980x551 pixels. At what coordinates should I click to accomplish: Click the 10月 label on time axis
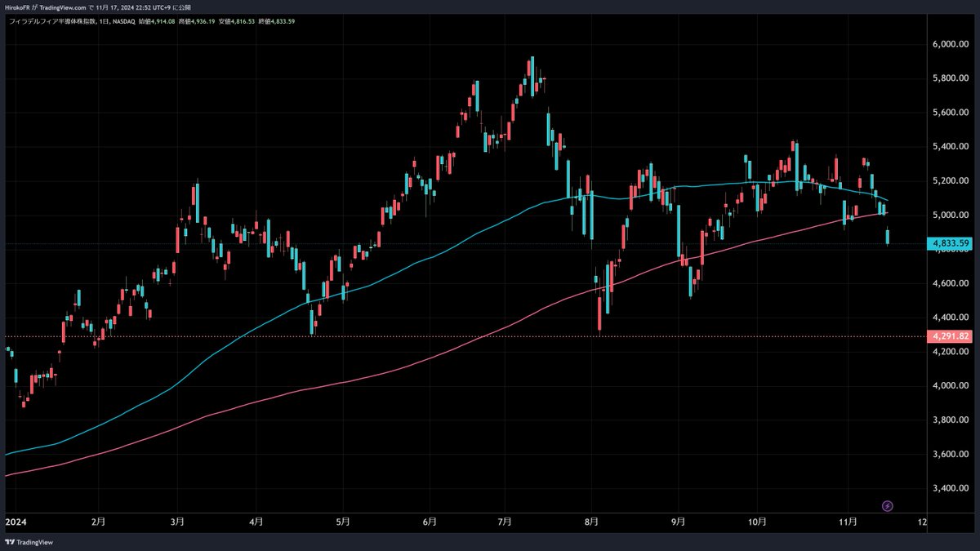click(x=757, y=521)
